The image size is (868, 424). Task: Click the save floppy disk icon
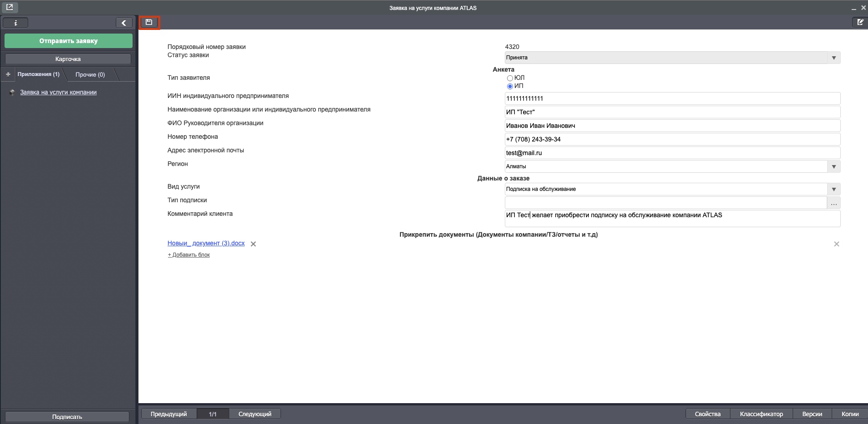click(x=149, y=22)
